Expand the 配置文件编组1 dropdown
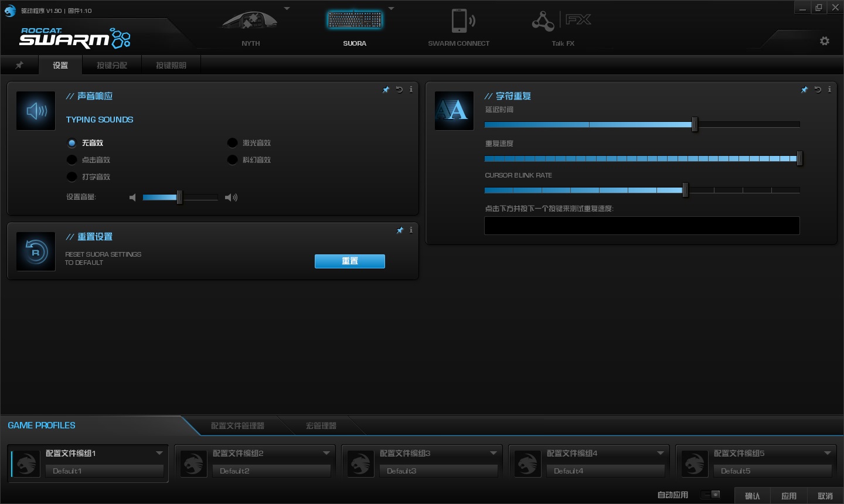Viewport: 844px width, 504px height. tap(159, 453)
